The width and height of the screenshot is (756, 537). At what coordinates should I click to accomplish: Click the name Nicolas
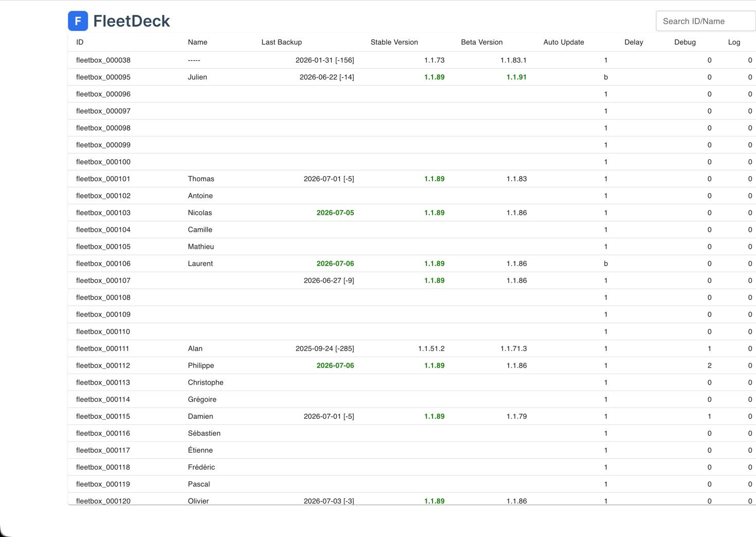point(200,213)
